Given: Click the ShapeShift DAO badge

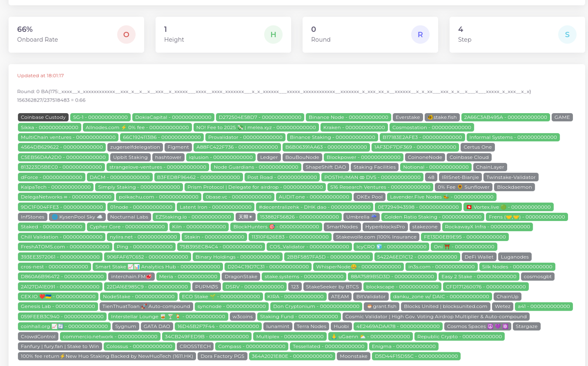Looking at the screenshot, I should pos(326,167).
